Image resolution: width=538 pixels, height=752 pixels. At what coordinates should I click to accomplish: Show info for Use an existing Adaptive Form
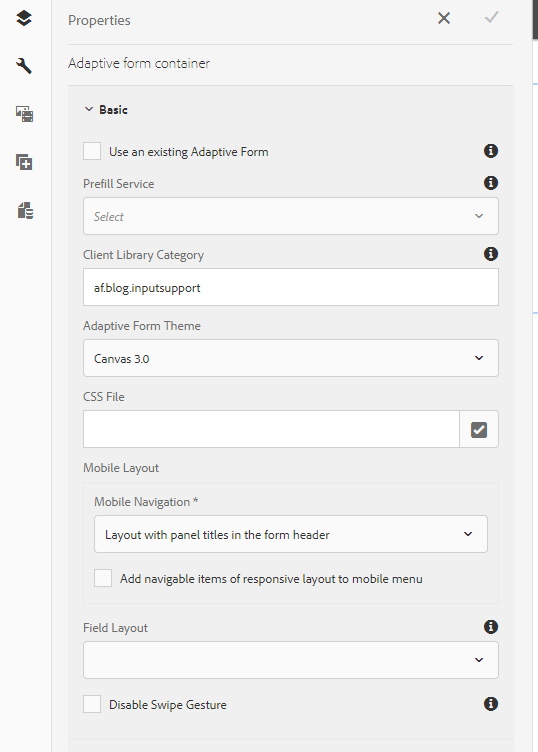tap(491, 151)
